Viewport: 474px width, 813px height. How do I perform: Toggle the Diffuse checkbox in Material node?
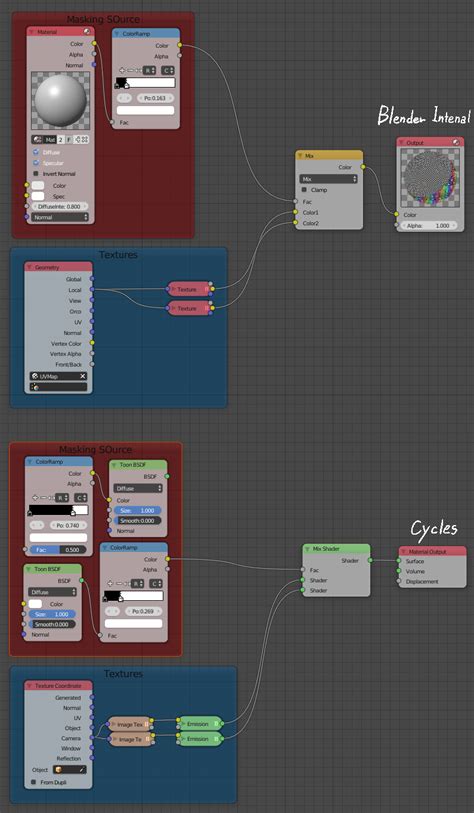coord(36,152)
